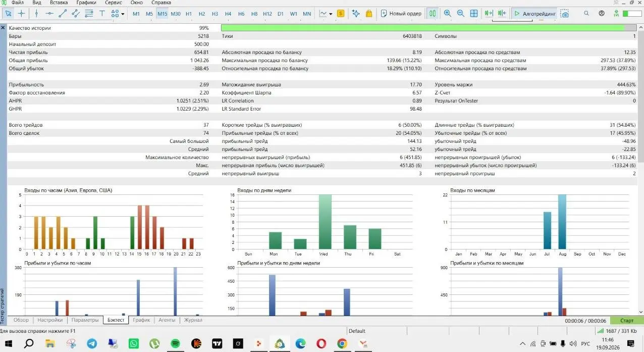Screen dimensions: 644x352
Task: Toggle chart auto-scroll icon
Action: click(488, 14)
